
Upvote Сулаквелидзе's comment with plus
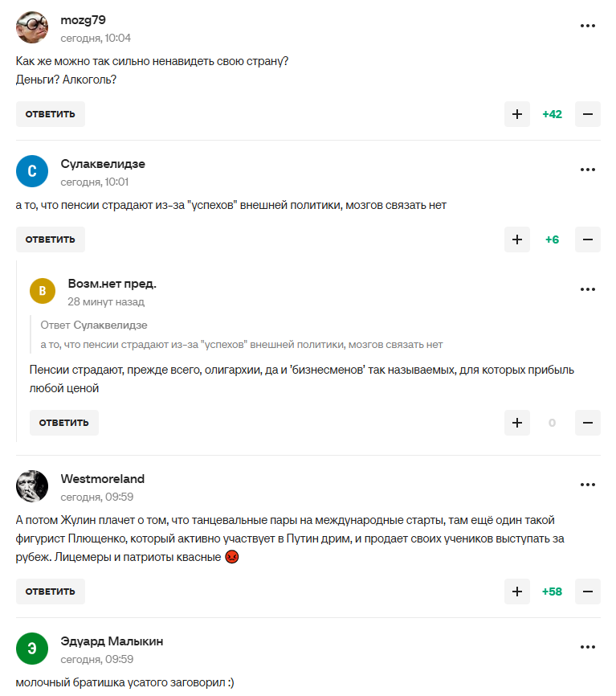[x=517, y=240]
